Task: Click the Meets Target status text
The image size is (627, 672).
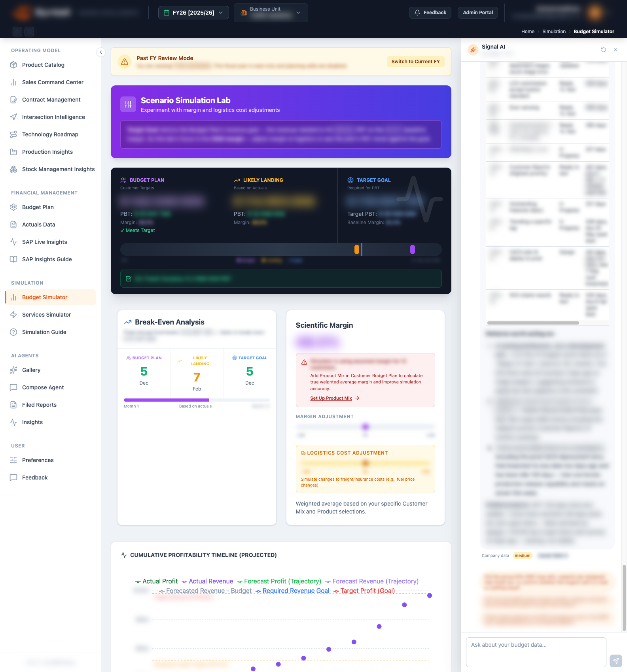Action: tap(138, 230)
